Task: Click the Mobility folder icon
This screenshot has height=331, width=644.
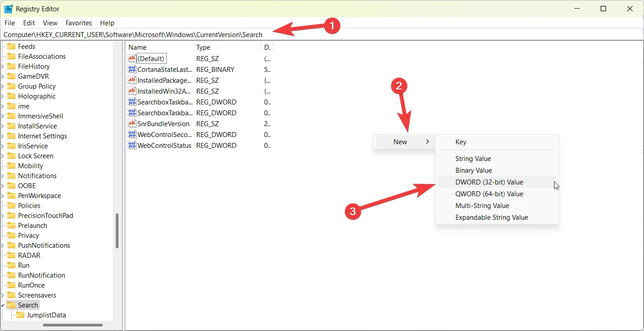Action: pos(11,165)
